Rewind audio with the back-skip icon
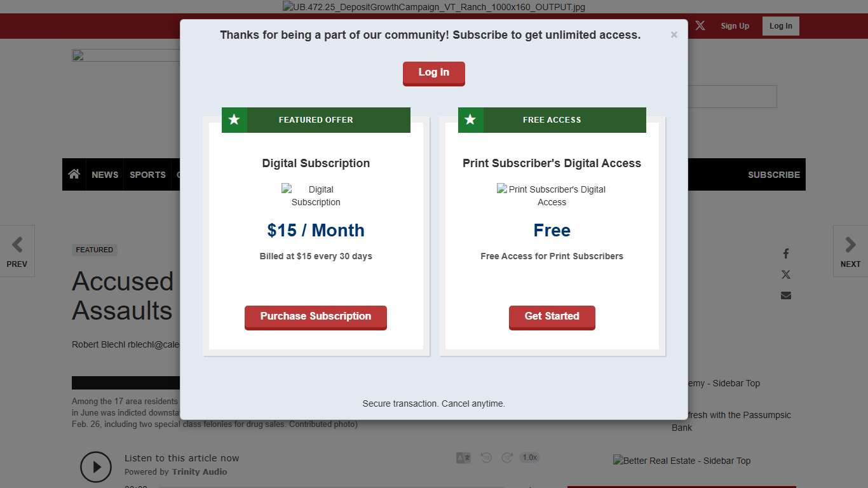Viewport: 868px width, 488px height. click(x=486, y=457)
